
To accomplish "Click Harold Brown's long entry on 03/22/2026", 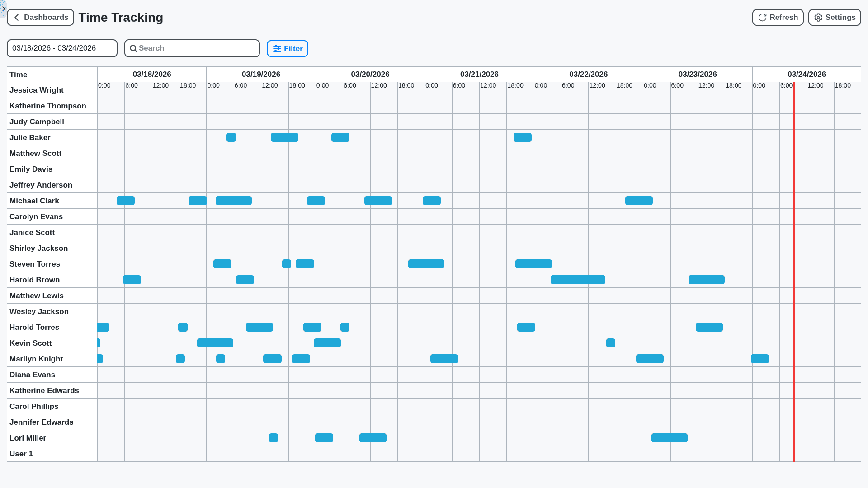I will (x=578, y=280).
